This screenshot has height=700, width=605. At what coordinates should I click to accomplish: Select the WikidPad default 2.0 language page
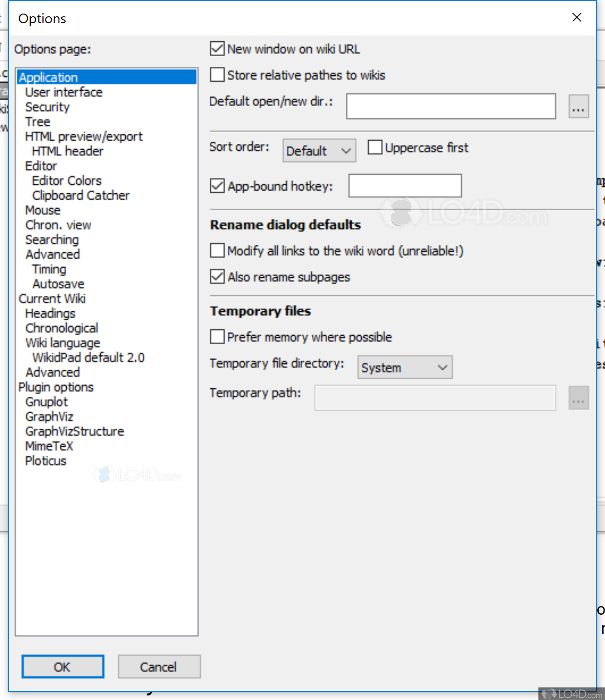coord(88,357)
